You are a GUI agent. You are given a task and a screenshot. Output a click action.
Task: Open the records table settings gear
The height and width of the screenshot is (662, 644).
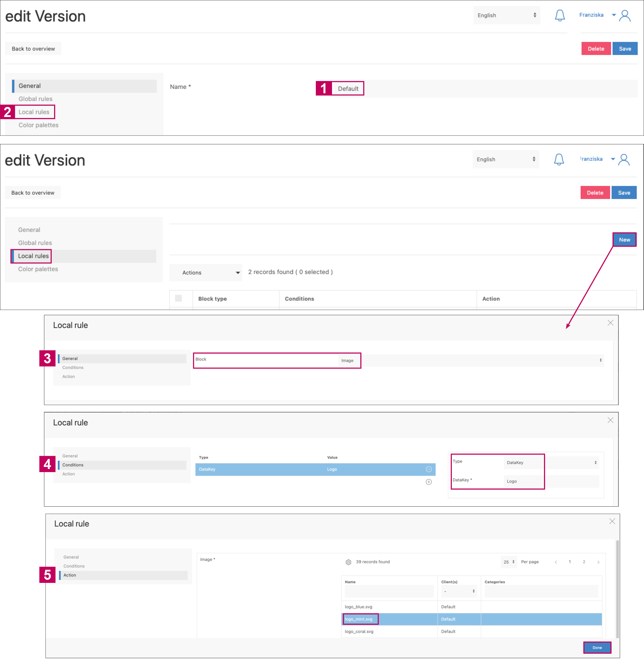[348, 562]
